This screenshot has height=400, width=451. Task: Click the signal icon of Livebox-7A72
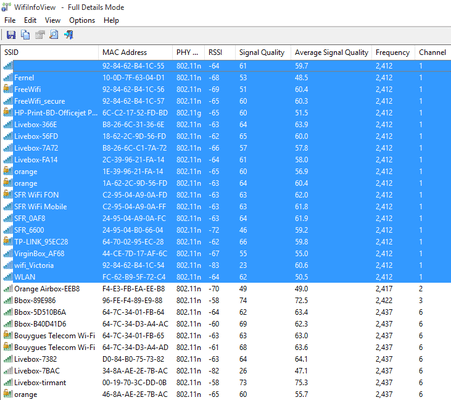pos(8,148)
